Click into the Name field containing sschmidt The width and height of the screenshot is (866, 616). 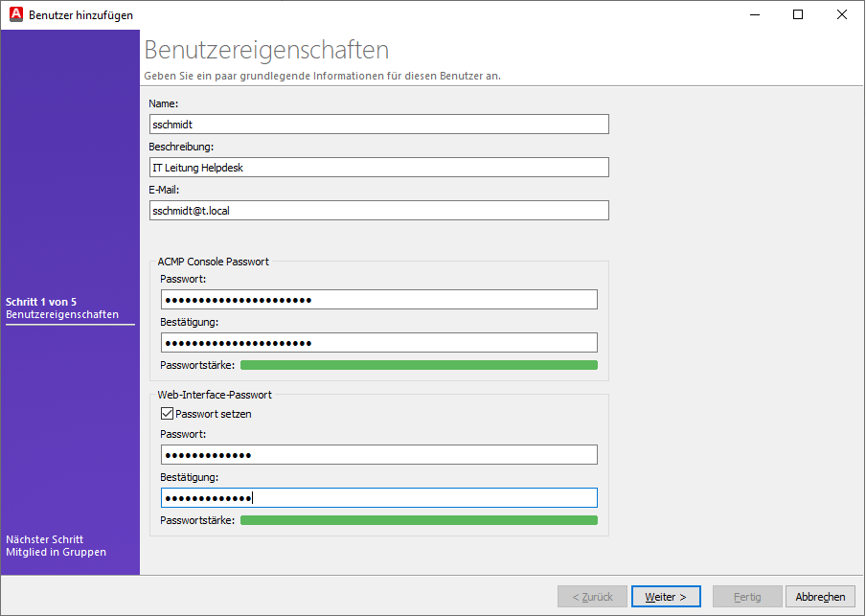379,125
